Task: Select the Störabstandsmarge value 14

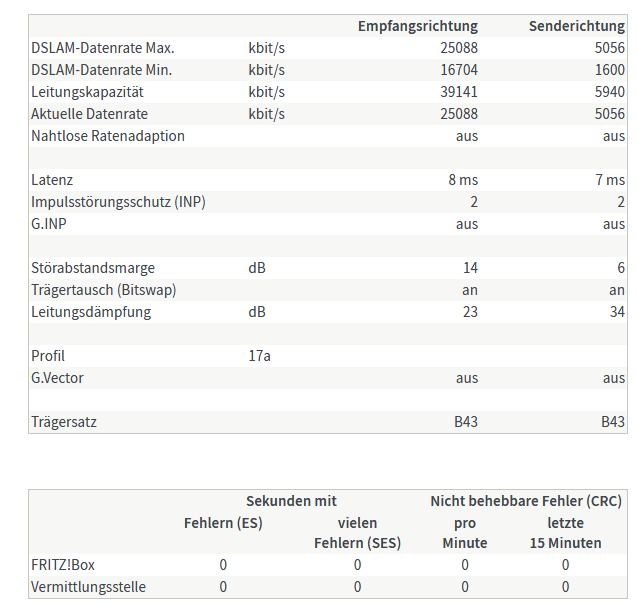Action: coord(470,268)
